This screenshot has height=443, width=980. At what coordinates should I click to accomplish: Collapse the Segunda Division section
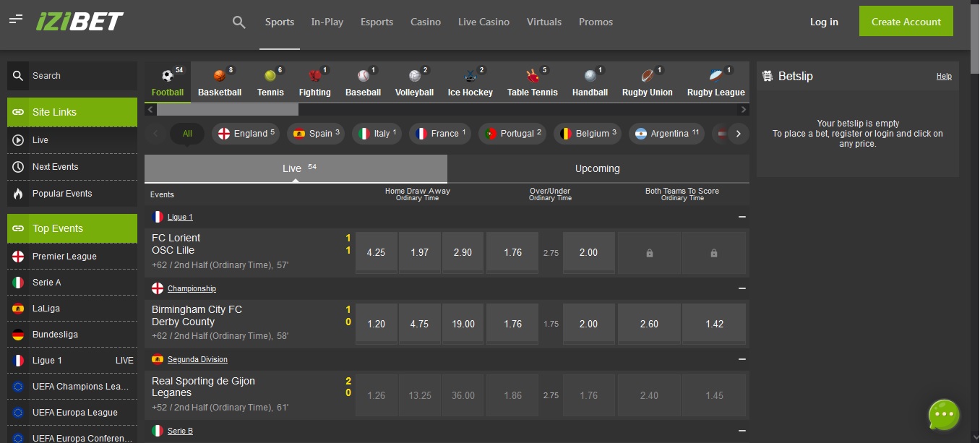tap(742, 359)
